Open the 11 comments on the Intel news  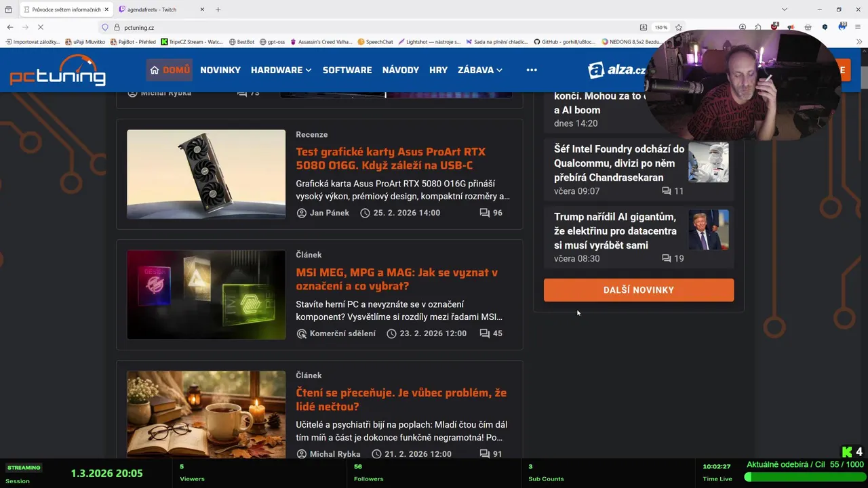point(673,191)
